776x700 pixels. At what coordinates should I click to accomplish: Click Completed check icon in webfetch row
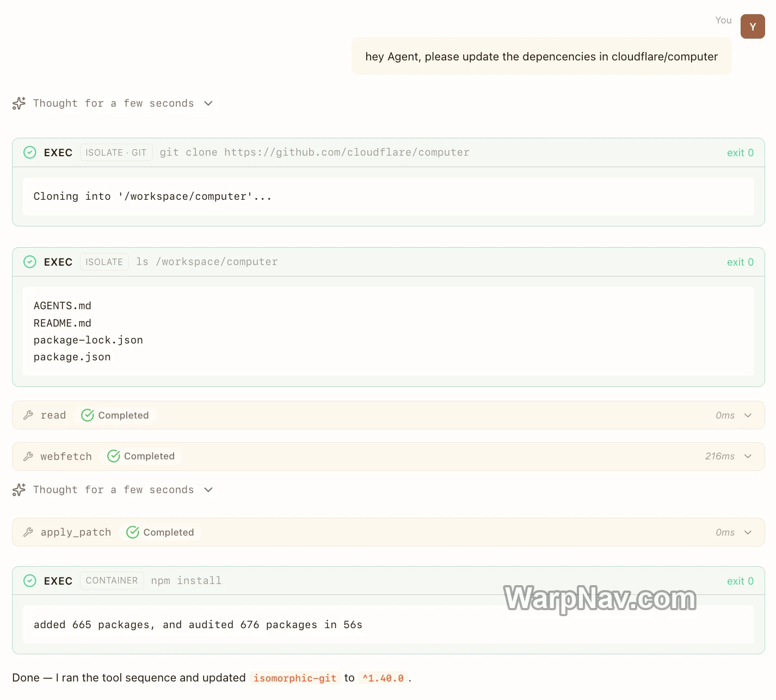tap(114, 456)
